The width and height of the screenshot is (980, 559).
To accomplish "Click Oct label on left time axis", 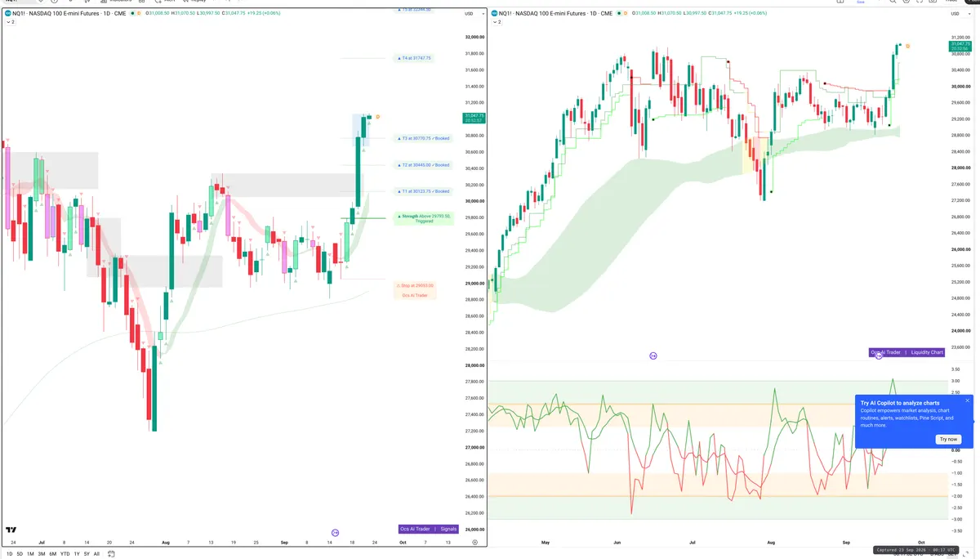I will tap(402, 542).
